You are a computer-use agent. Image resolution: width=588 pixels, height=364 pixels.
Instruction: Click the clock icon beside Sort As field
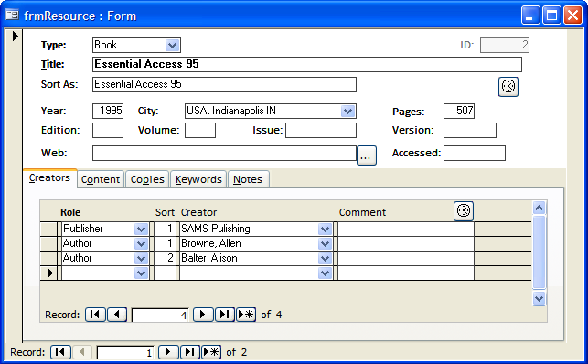508,87
